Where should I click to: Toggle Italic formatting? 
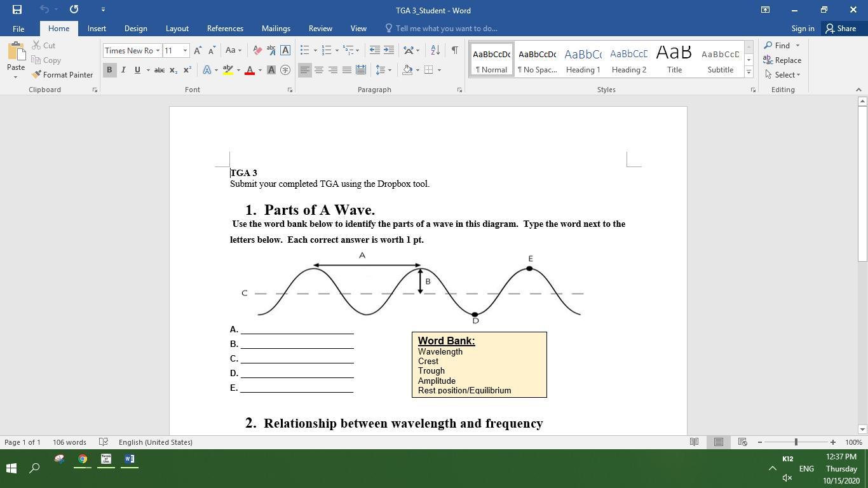point(123,70)
